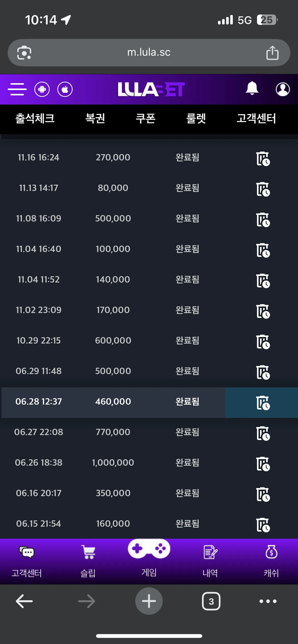Open the 슬립 cart icon
The width and height of the screenshot is (298, 644).
[x=88, y=552]
